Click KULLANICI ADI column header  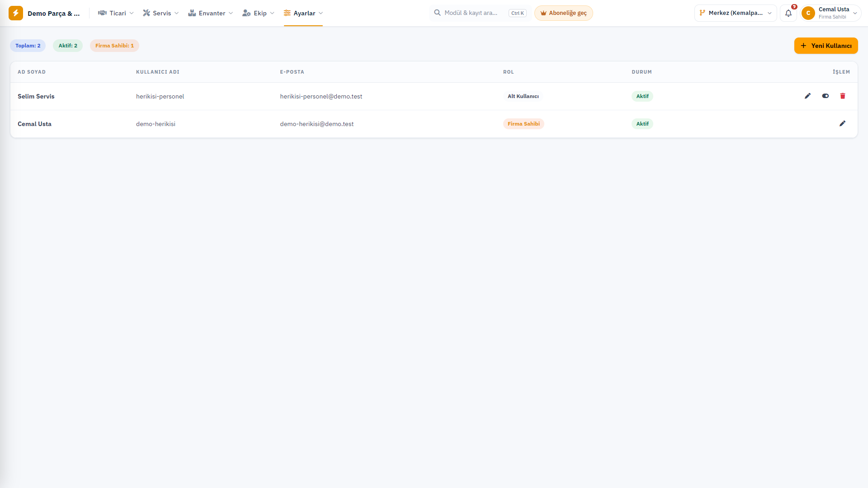coord(158,72)
